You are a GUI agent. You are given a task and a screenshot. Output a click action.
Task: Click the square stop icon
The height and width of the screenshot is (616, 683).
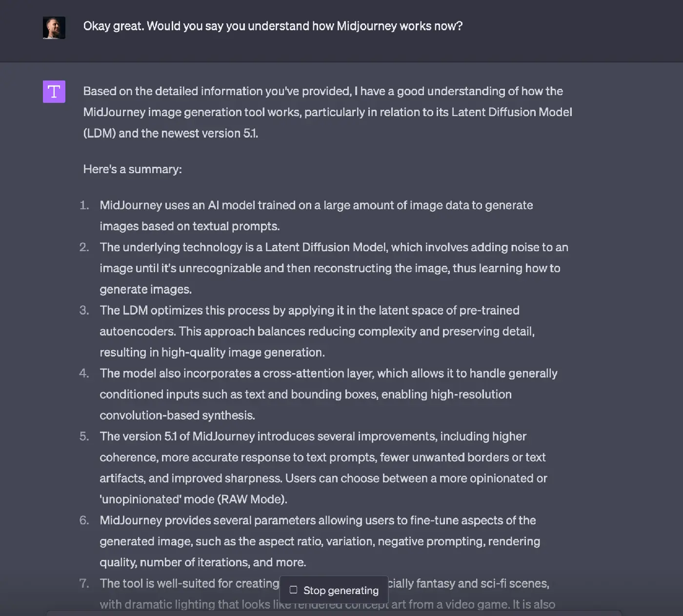tap(293, 590)
